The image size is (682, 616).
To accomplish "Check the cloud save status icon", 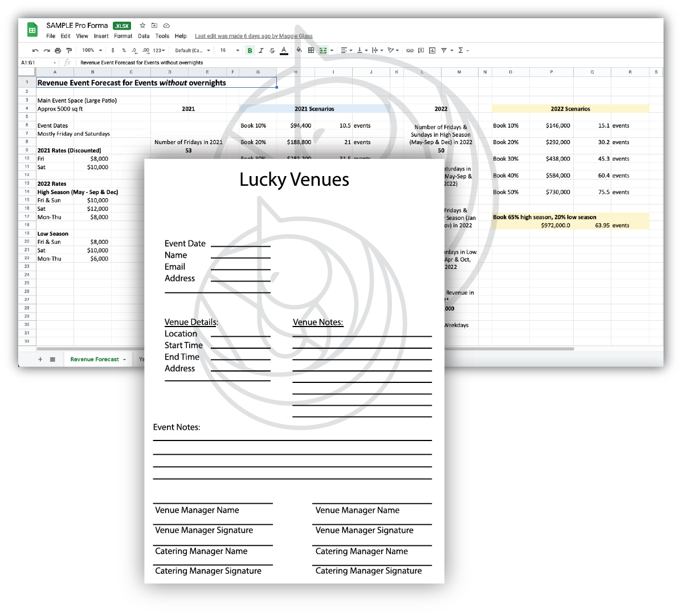I will pyautogui.click(x=166, y=26).
